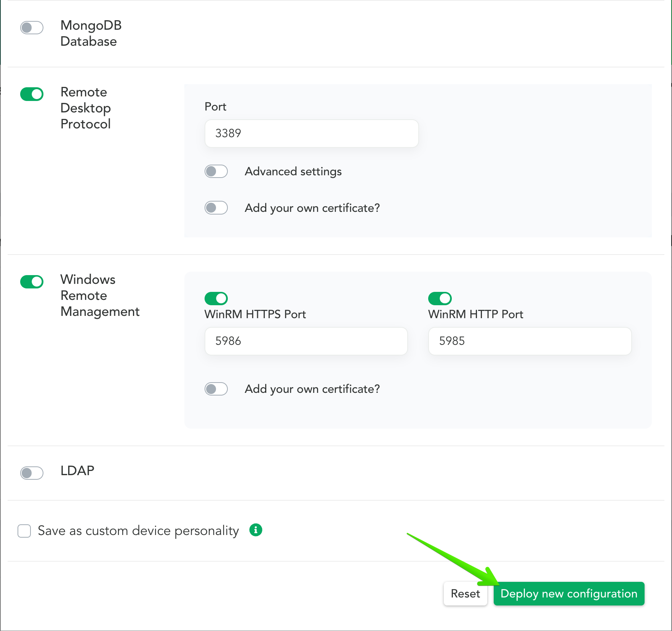This screenshot has height=631, width=672.
Task: Click Deploy new configuration button
Action: tap(569, 594)
